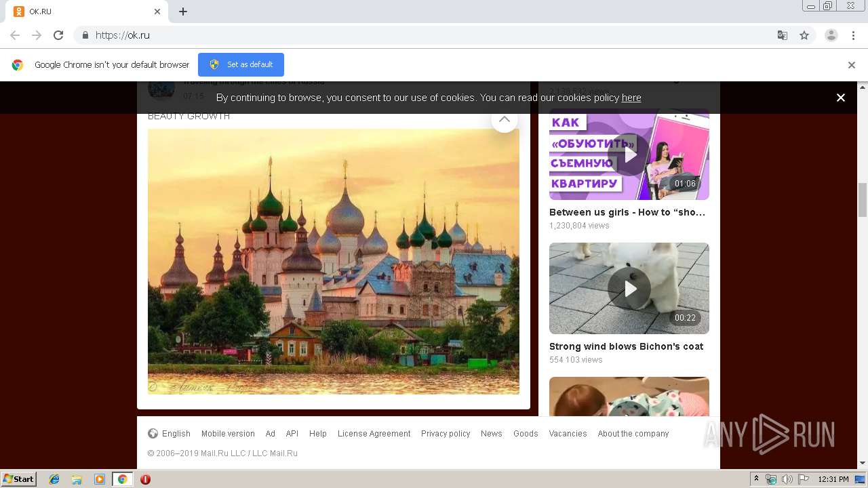The image size is (868, 488).
Task: Open the API footer link
Action: (292, 434)
